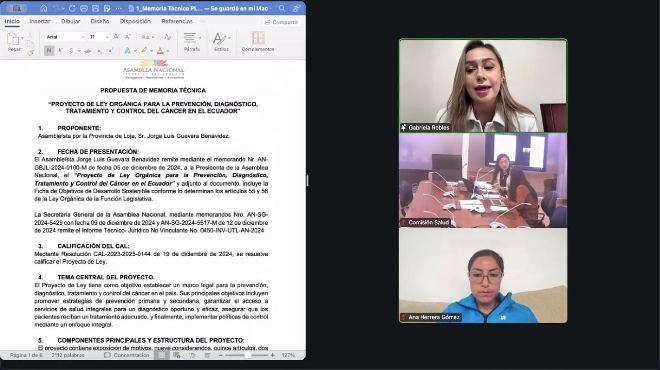Apply the yellow highlight color
This screenshot has height=370, width=660.
[x=144, y=51]
